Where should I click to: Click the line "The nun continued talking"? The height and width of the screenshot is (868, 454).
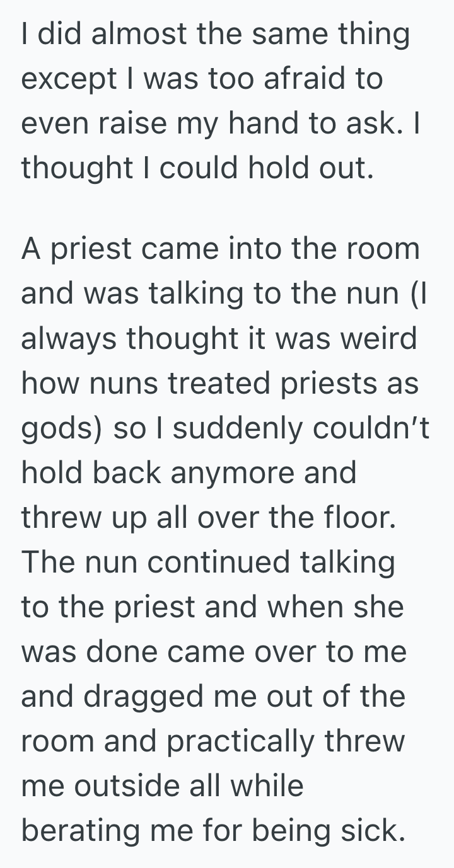(x=208, y=561)
